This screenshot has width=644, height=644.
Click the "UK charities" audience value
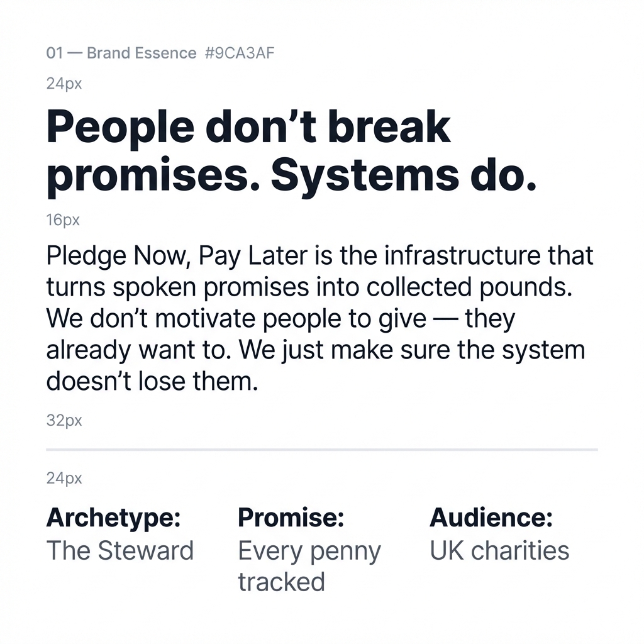(499, 551)
